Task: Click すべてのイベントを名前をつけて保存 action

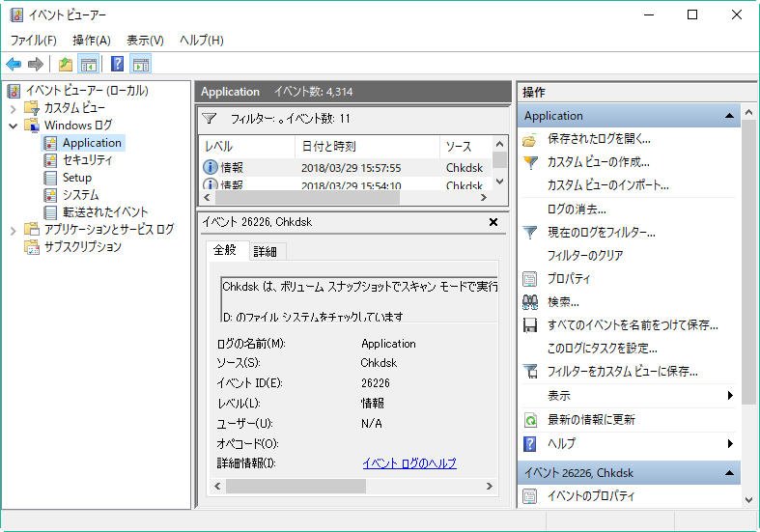Action: [633, 324]
